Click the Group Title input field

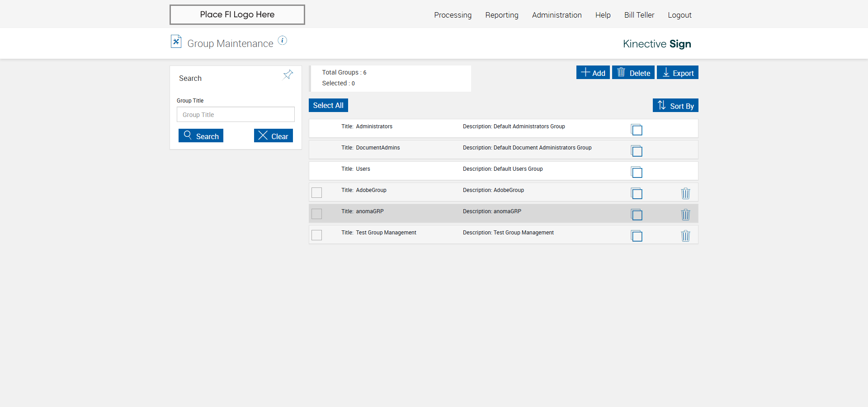(x=236, y=115)
